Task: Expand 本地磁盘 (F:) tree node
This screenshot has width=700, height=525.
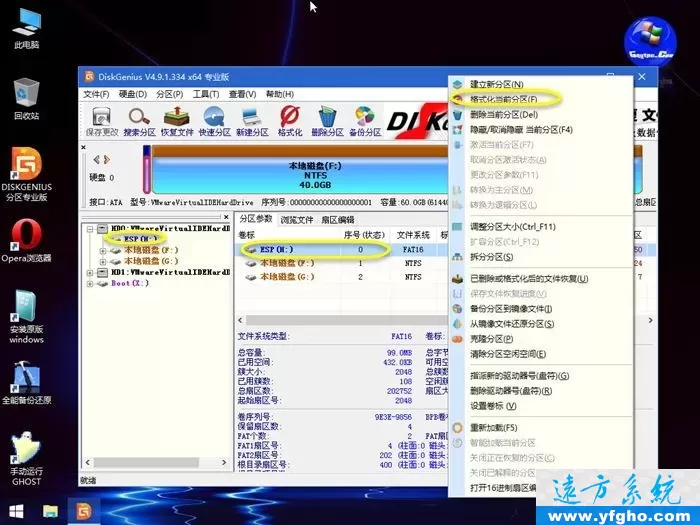Action: [x=103, y=251]
